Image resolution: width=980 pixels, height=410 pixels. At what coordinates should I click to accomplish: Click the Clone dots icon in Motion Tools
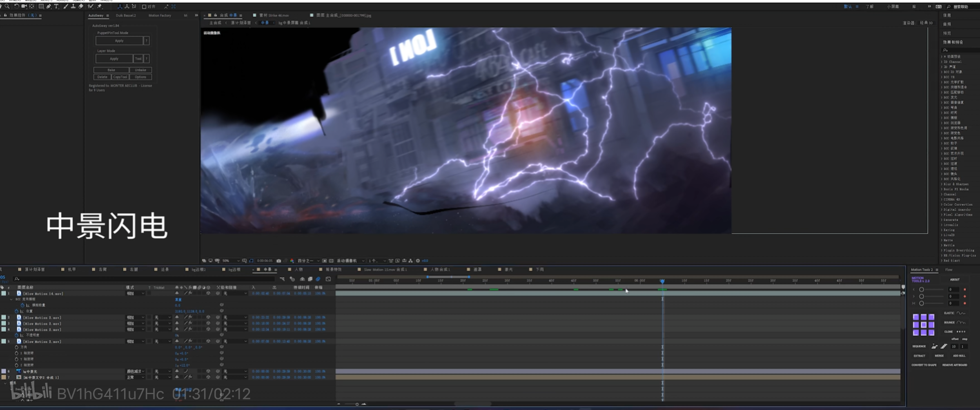click(x=961, y=332)
